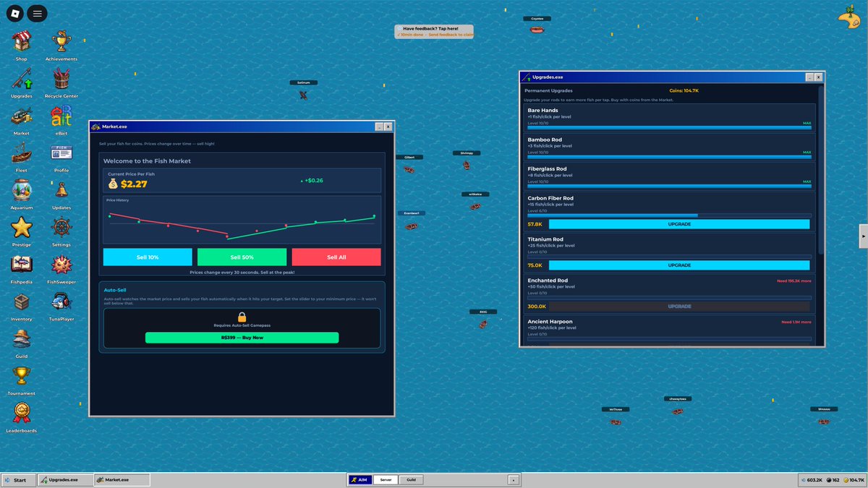This screenshot has height=488, width=868.
Task: Sell 50% of fish
Action: pyautogui.click(x=242, y=257)
